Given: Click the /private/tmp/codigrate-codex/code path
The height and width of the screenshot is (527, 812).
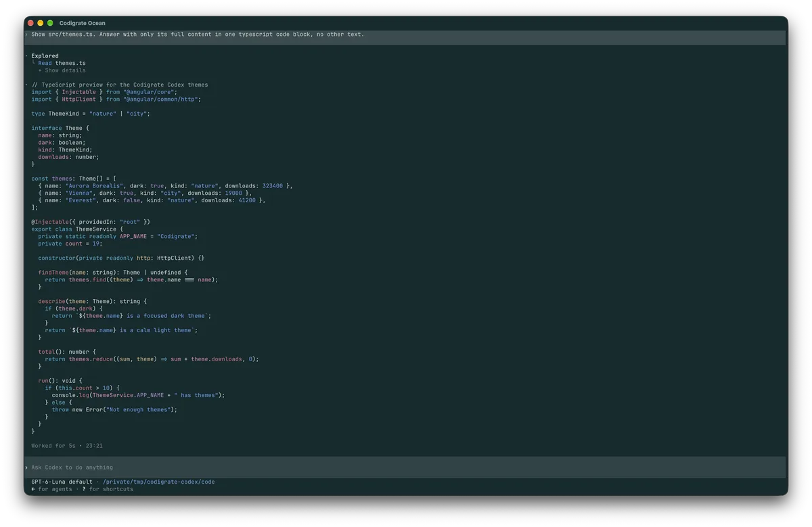Looking at the screenshot, I should tap(159, 482).
